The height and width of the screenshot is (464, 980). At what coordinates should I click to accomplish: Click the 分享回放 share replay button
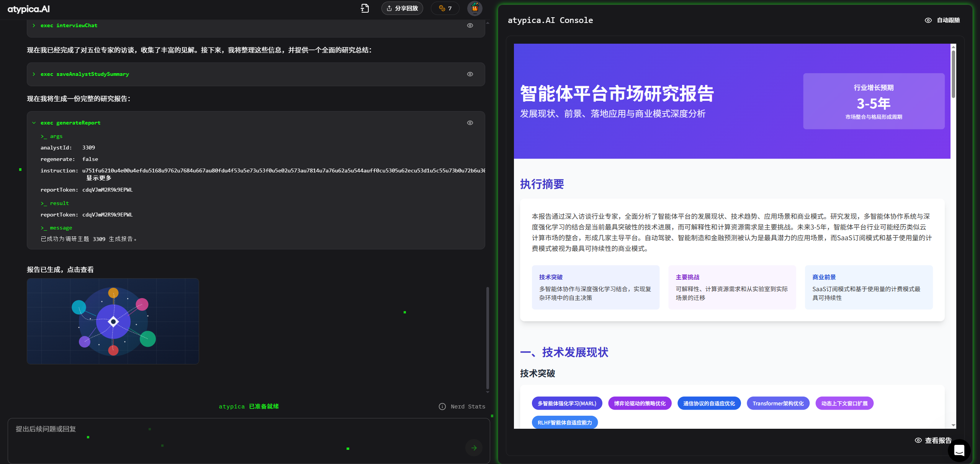402,8
